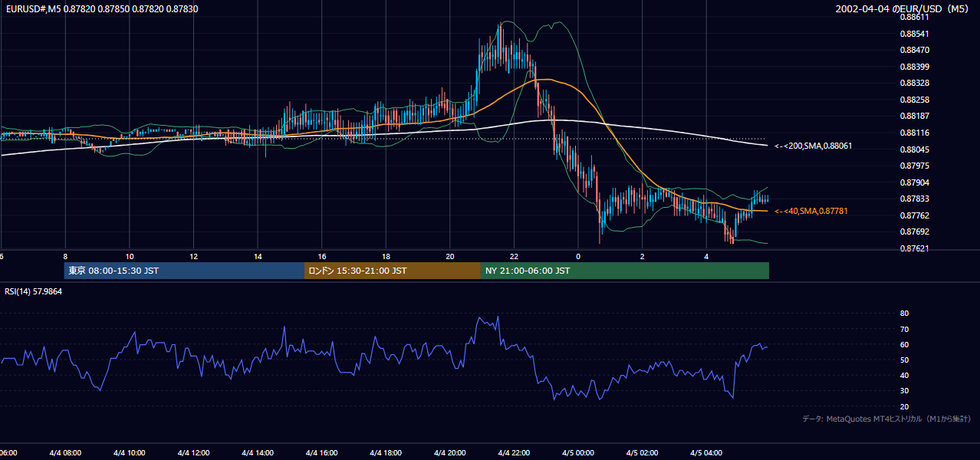Click the ロンドン 15:30-21:00 JST session bar
Viewport: 980px width, 460px height.
[x=393, y=271]
